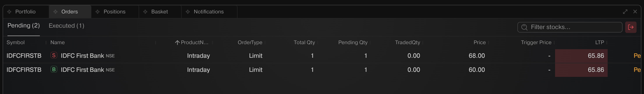Screen dimensions: 644x94
Task: Switch to the Positions tab
Action: (114, 12)
